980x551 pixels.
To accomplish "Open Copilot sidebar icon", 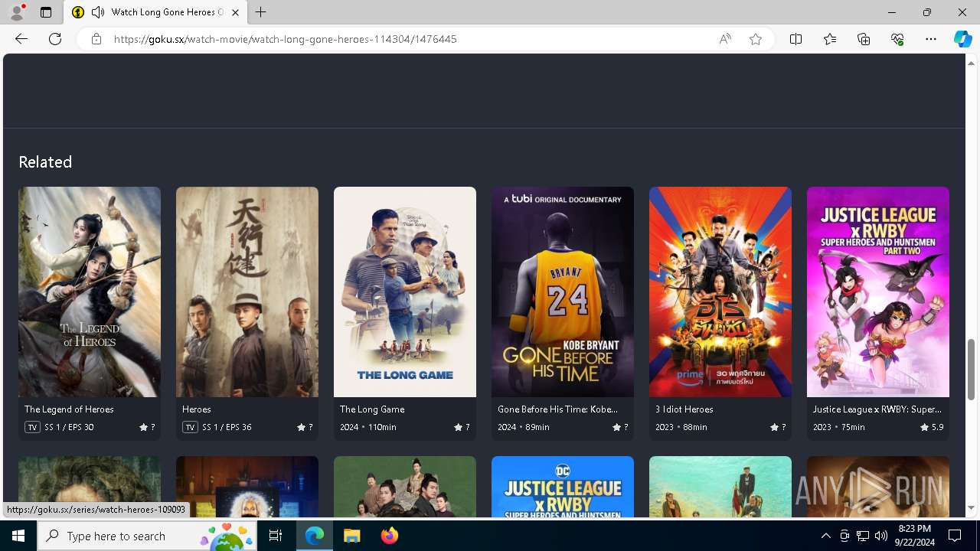I will (962, 39).
